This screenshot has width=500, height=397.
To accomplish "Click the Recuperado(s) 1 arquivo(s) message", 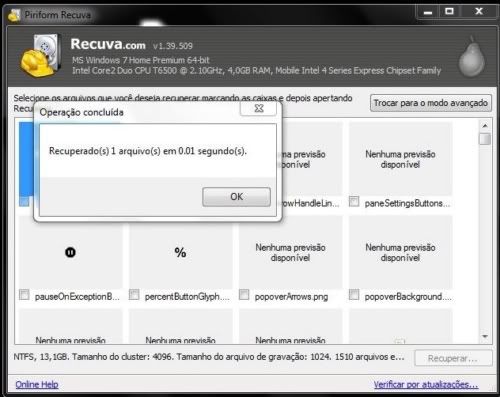I will (x=148, y=151).
